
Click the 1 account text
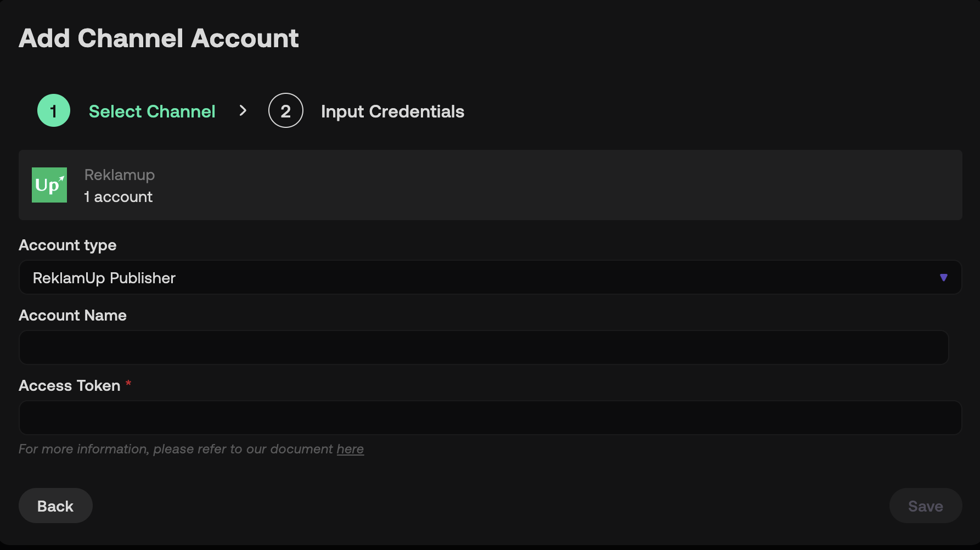click(118, 197)
